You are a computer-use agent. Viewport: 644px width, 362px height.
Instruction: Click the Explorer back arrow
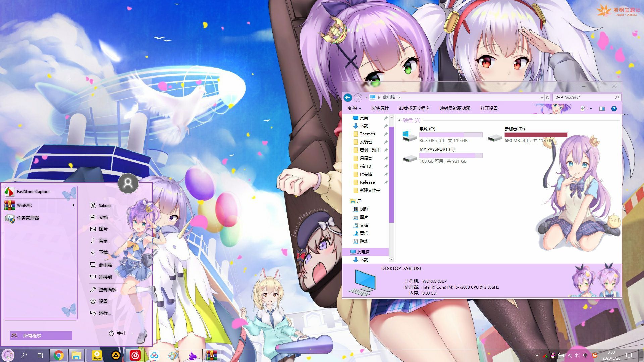click(348, 98)
